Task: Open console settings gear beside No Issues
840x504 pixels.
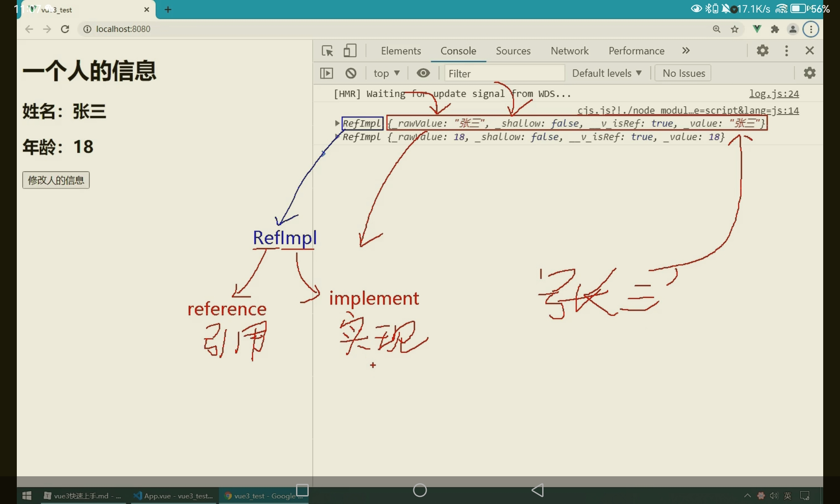Action: [809, 73]
